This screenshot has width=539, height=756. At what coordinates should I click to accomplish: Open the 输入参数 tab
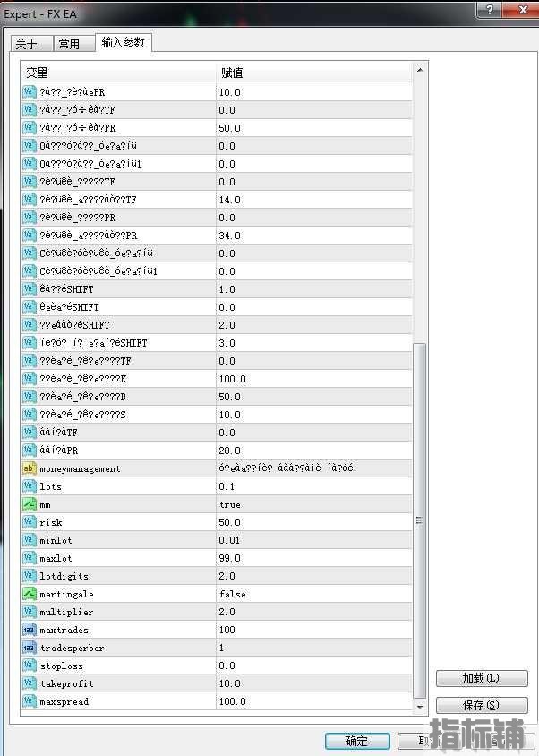click(123, 42)
